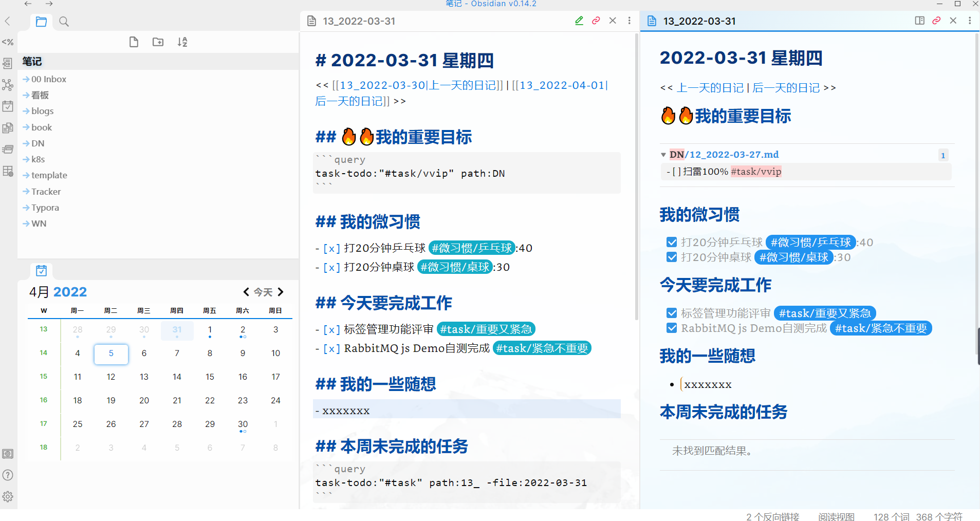Open DN/12_2022-03-27.md result link

point(724,155)
